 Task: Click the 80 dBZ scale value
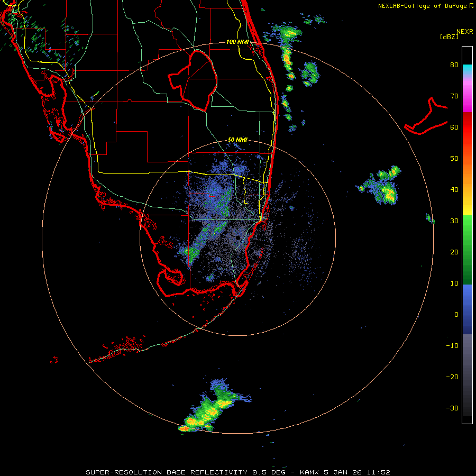point(454,65)
